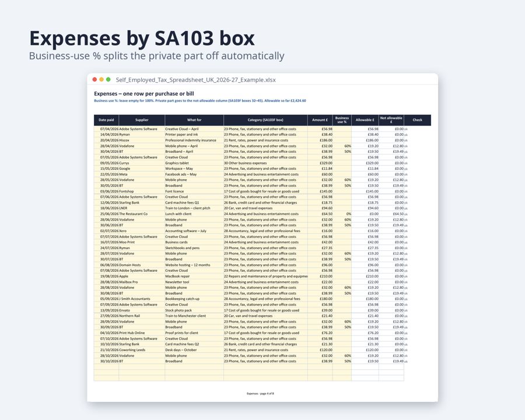Click the 'MacBook repair' cell
The image size is (525, 420).
[194, 276]
